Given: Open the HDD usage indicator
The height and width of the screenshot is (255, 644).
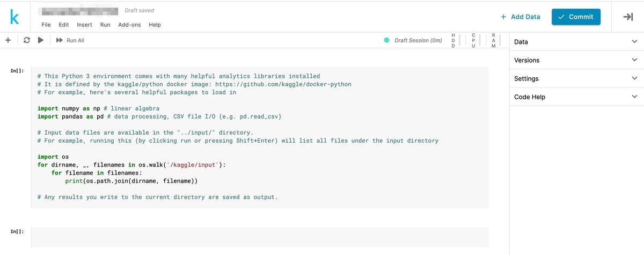Looking at the screenshot, I should tap(457, 40).
